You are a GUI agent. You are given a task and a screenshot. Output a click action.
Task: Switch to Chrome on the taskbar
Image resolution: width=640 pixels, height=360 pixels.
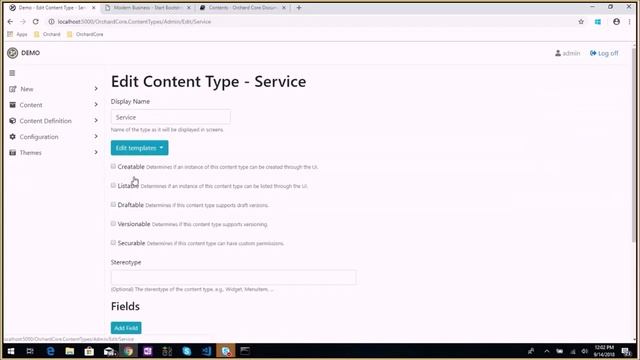[128, 351]
